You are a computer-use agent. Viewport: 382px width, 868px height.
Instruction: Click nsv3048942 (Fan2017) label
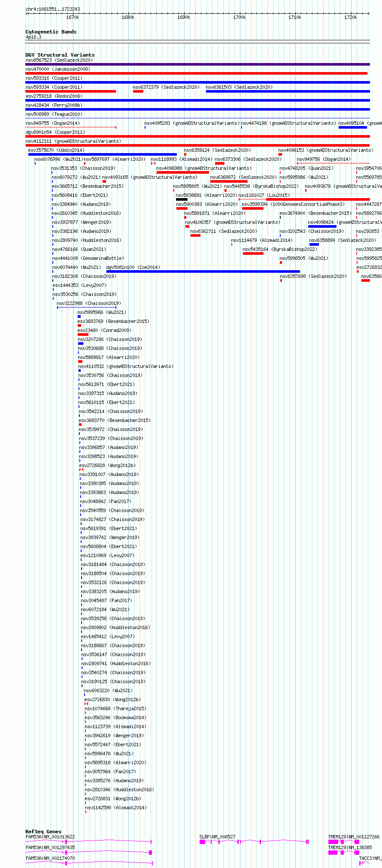coord(106,501)
